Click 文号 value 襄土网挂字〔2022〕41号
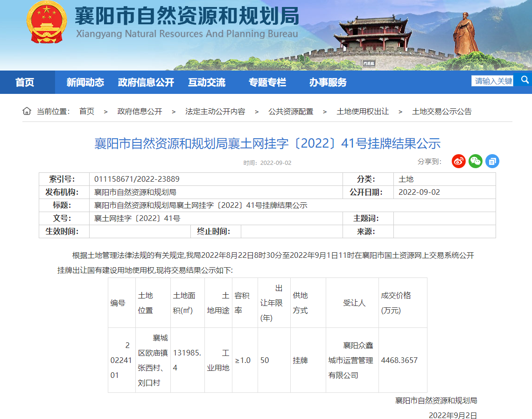The width and height of the screenshot is (532, 419). 137,218
